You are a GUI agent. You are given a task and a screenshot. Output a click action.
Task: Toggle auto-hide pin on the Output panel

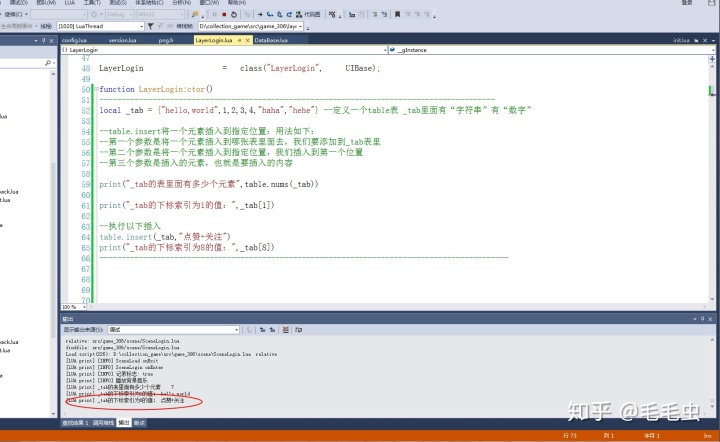tap(702, 319)
